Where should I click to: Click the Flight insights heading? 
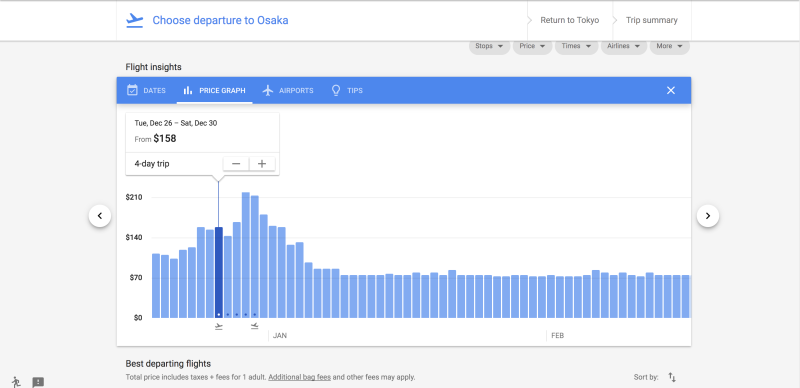pos(153,67)
